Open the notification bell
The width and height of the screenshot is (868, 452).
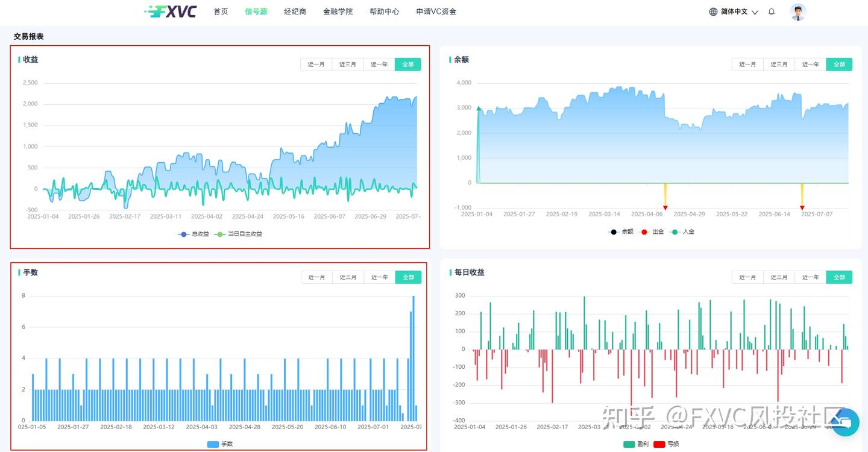point(772,11)
